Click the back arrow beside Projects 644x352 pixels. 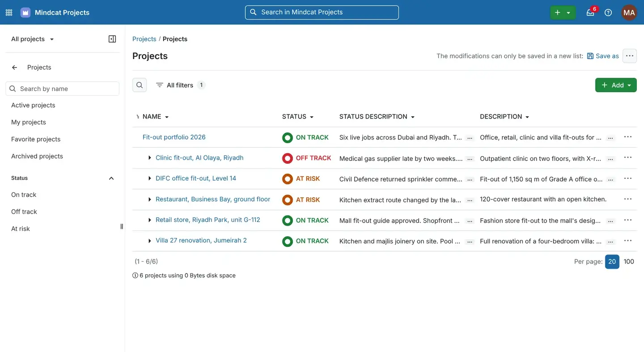(x=15, y=68)
